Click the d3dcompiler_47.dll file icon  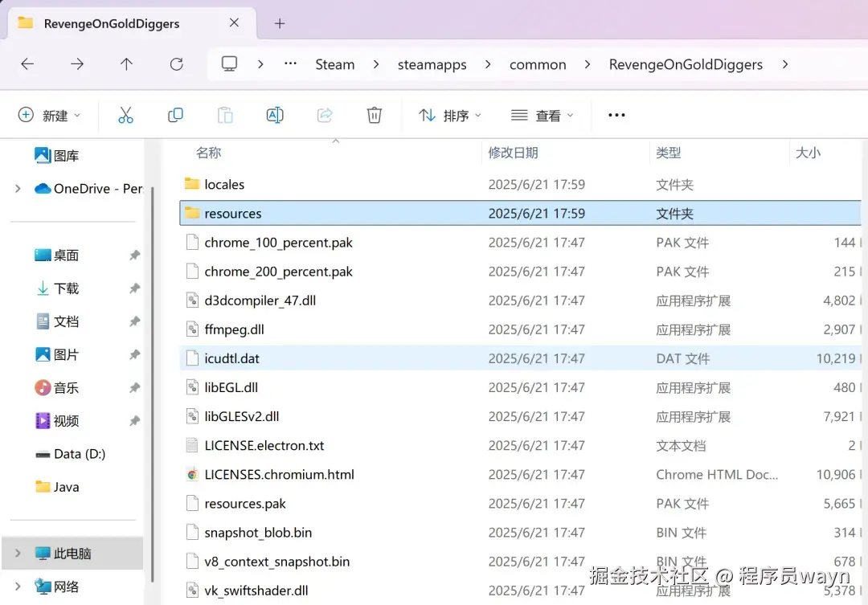192,300
